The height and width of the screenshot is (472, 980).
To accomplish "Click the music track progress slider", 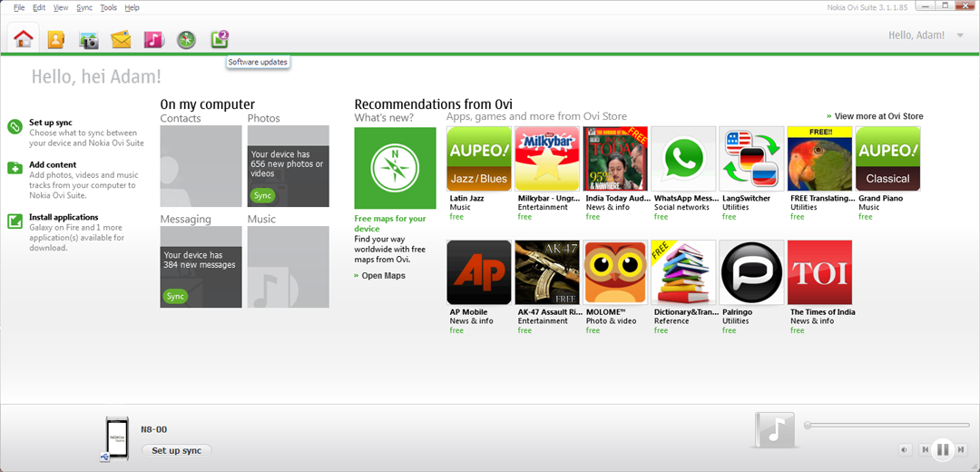I will (x=885, y=425).
